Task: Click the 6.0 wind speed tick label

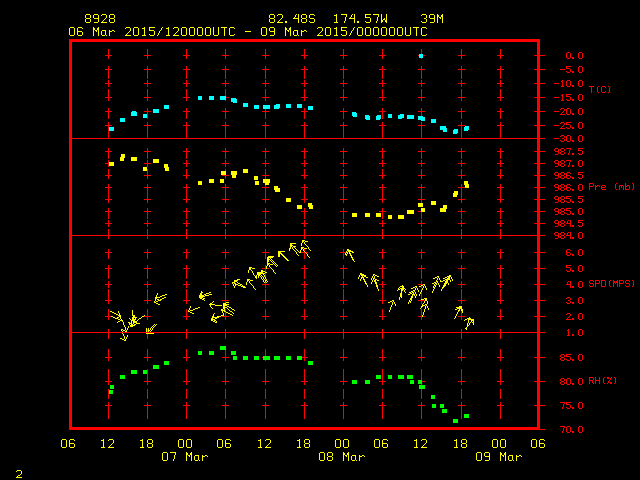Action: click(x=574, y=253)
